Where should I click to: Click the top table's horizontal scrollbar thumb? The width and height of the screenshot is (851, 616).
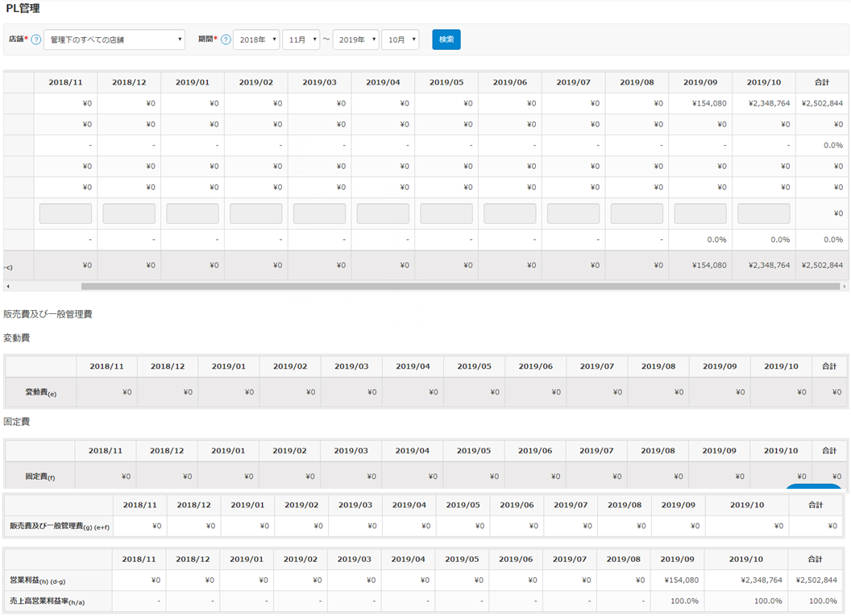(x=459, y=286)
